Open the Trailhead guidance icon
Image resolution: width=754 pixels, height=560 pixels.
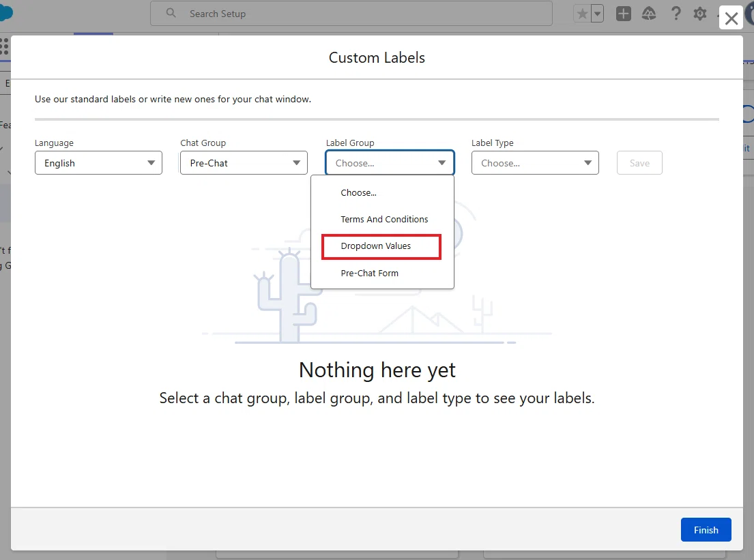649,14
